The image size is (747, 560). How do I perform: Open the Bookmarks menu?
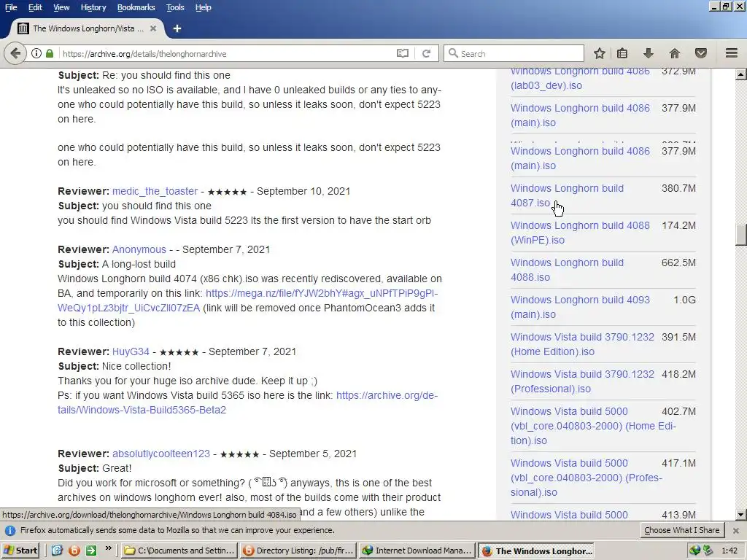coord(136,7)
